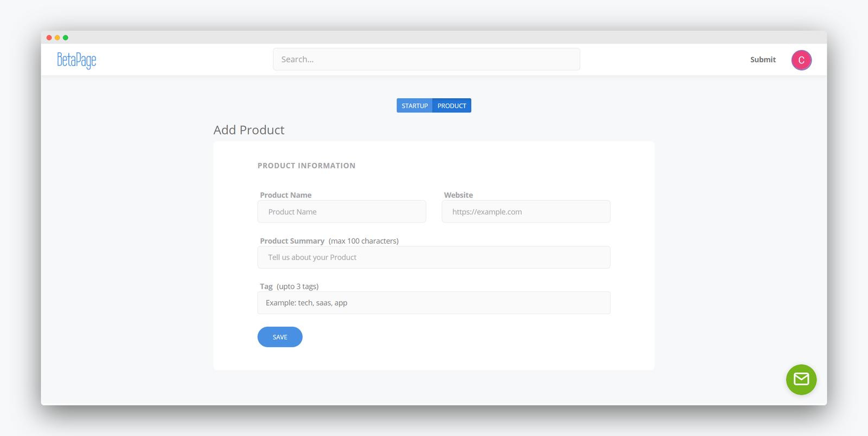Click the Product Summary text field
This screenshot has height=436, width=868.
434,257
